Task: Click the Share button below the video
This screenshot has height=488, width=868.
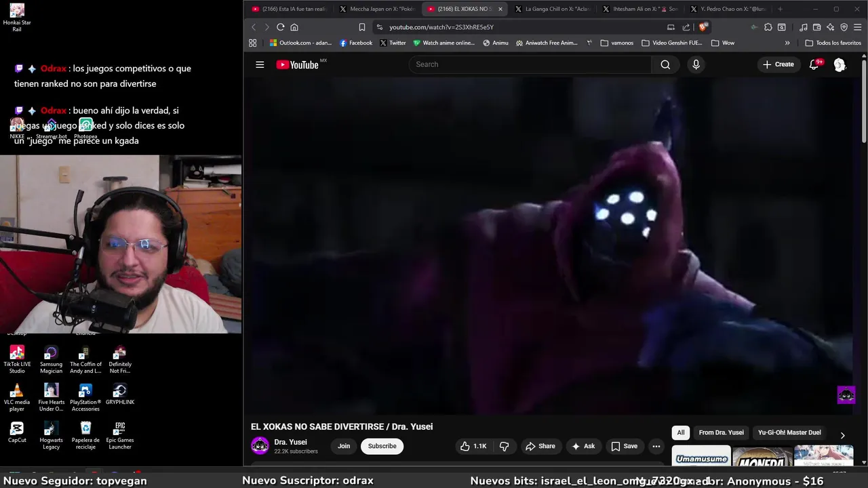Action: 540,446
